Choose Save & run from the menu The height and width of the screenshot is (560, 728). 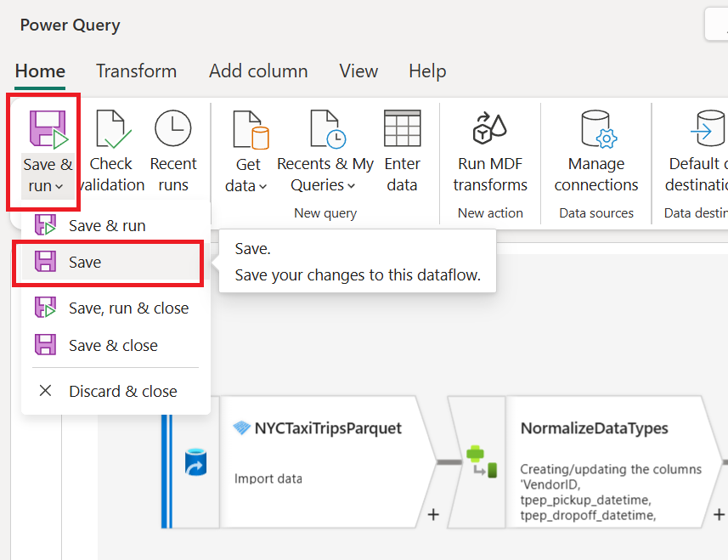click(116, 226)
